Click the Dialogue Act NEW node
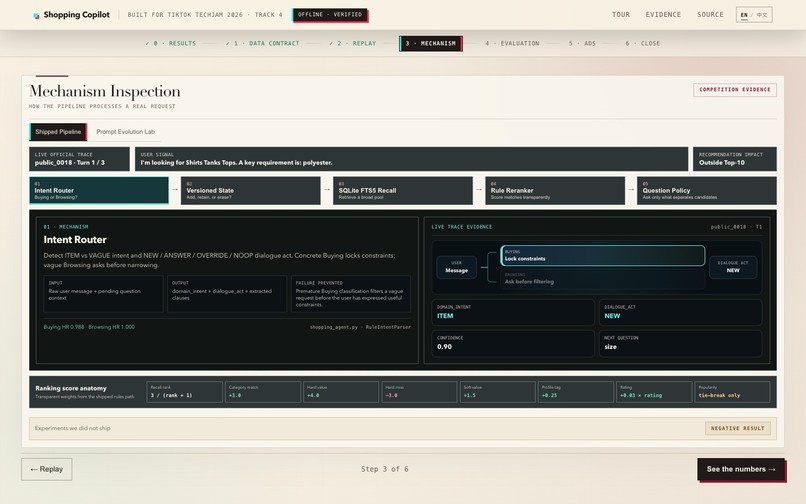The image size is (806, 504). (x=733, y=267)
